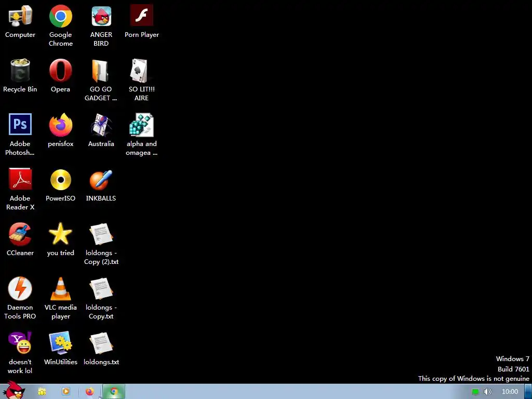Click the 10:00 taskbar clock

pos(510,392)
